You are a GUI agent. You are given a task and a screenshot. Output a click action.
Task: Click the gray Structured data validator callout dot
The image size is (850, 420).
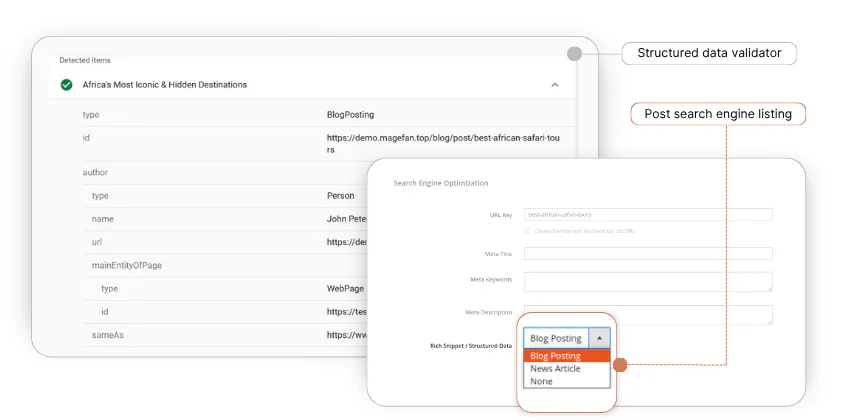[573, 53]
